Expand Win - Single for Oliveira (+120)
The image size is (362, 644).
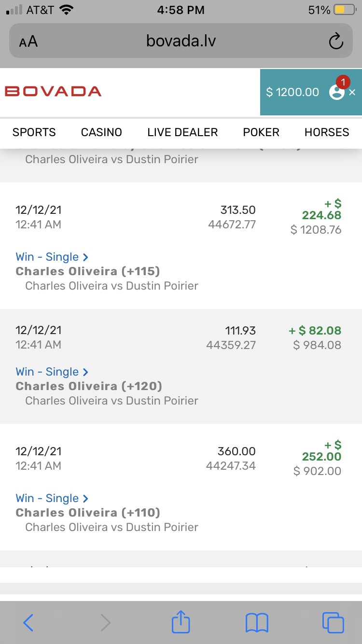coord(52,372)
